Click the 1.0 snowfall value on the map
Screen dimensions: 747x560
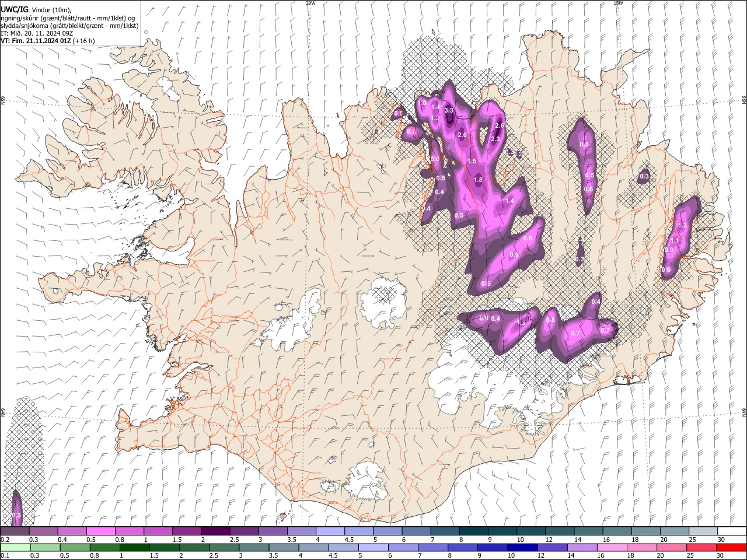422,103
